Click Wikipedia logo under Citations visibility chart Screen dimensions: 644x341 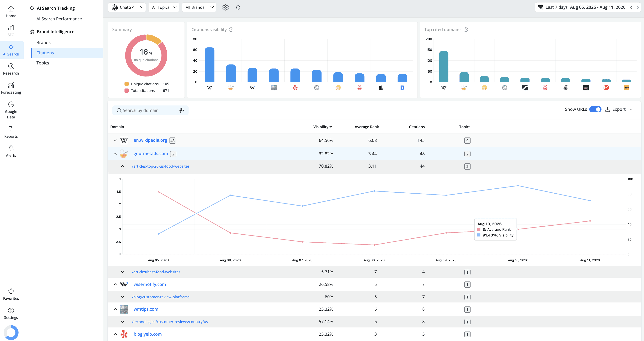(x=210, y=88)
